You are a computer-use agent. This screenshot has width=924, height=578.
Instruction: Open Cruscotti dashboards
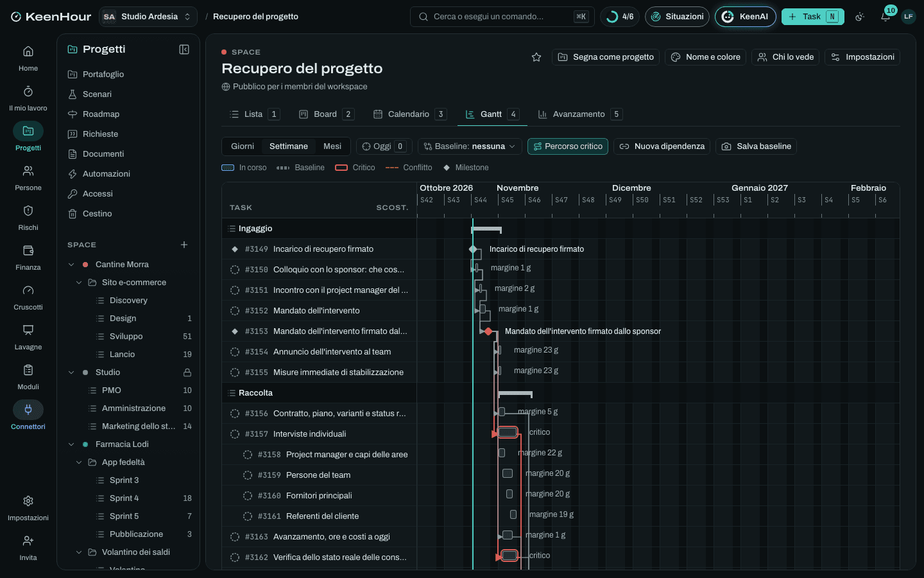(x=28, y=297)
